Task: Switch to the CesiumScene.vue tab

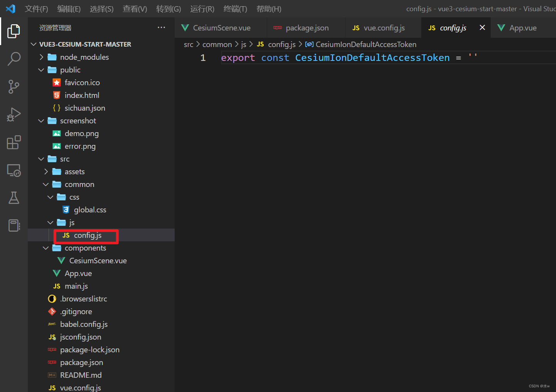Action: pos(221,28)
